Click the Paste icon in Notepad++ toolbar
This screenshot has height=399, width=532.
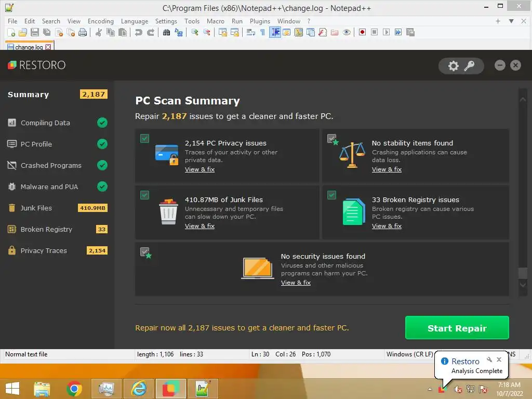click(x=123, y=32)
